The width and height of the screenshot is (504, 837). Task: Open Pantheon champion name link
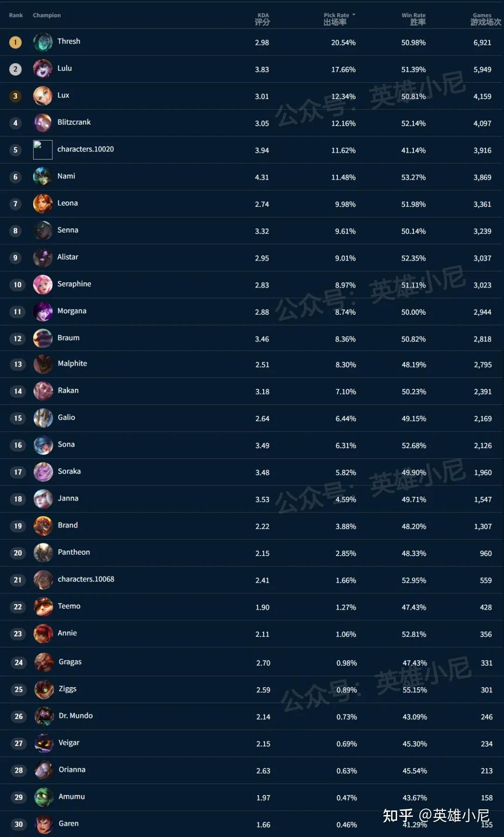(74, 552)
